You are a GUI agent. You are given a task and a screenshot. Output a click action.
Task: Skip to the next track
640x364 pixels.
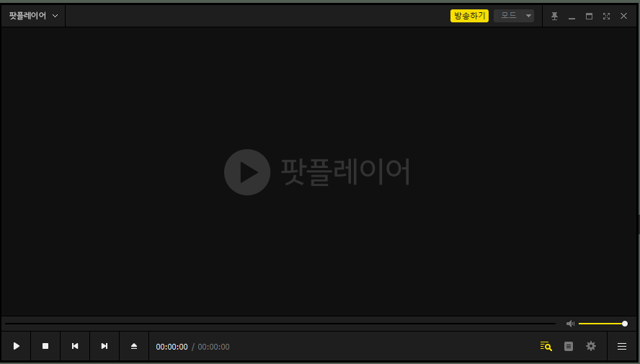click(104, 346)
